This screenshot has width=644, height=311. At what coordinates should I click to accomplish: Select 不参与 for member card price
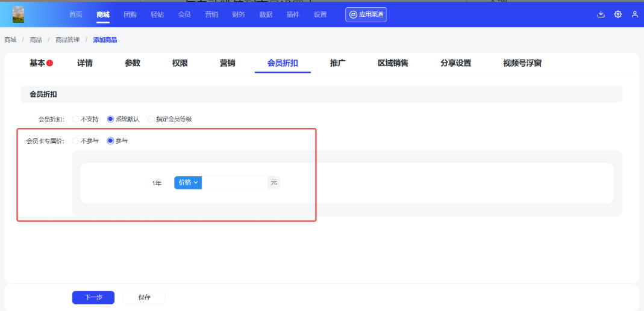point(76,141)
